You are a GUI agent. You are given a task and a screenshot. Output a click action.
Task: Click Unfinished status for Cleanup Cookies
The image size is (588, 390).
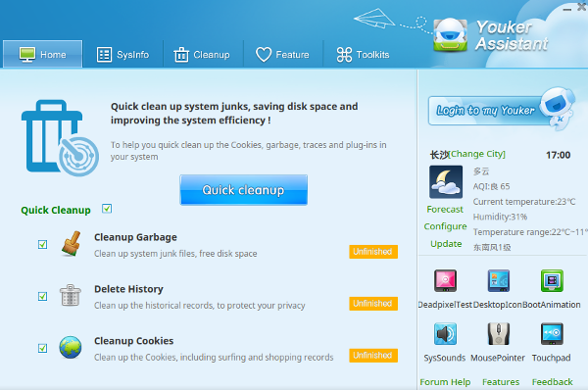coord(373,355)
